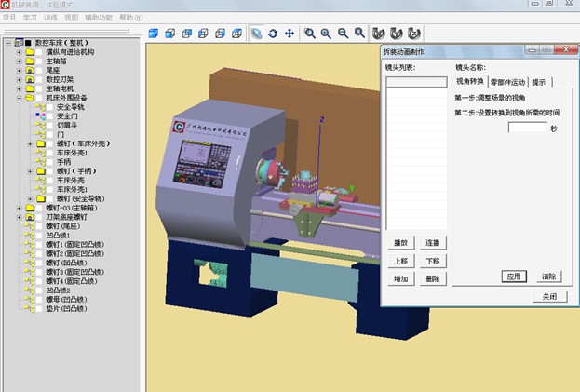Select the pan/move view tool icon
Image resolution: width=580 pixels, height=392 pixels.
click(x=289, y=34)
